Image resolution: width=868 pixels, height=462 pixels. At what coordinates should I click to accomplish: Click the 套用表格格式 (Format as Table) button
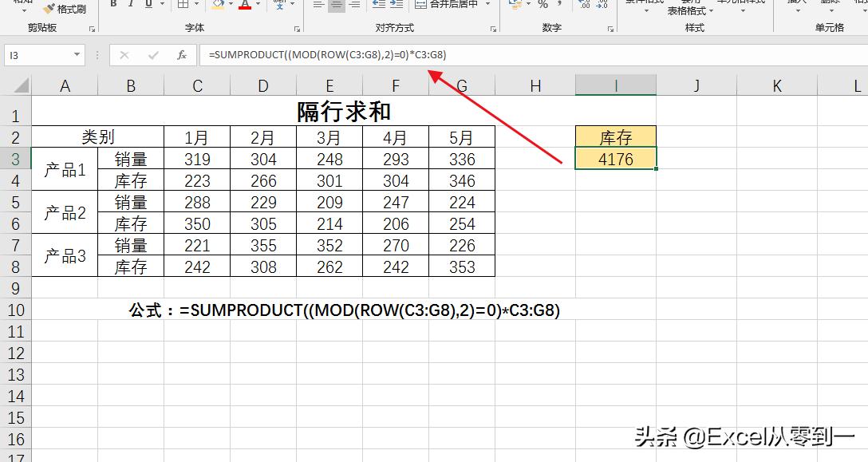688,10
